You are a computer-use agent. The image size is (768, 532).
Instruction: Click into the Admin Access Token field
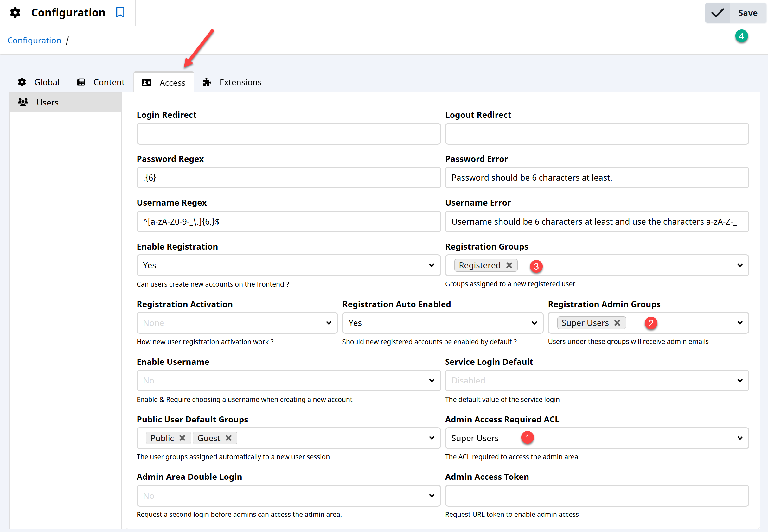coord(597,496)
